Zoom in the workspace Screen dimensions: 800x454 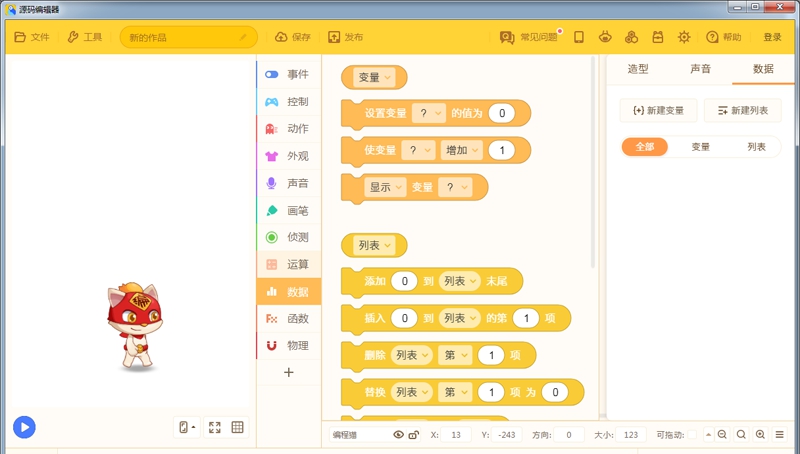[x=760, y=435]
